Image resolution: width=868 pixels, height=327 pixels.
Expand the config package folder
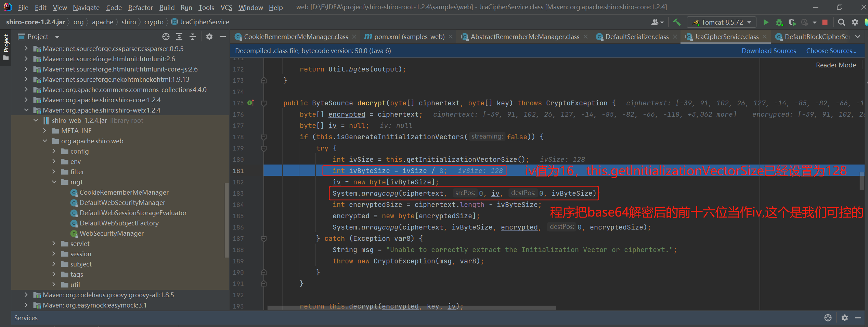[54, 151]
